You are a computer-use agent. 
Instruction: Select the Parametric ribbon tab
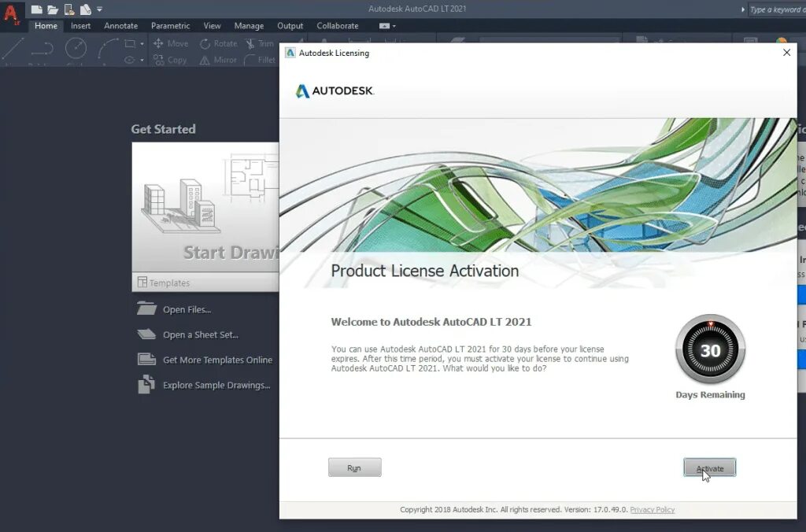pyautogui.click(x=170, y=26)
